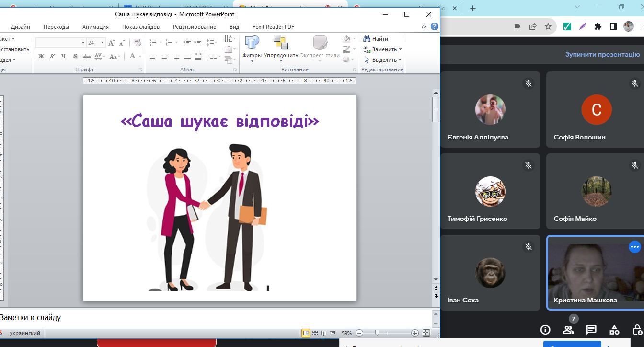Open meeting details info icon
The image size is (644, 347).
pos(545,330)
